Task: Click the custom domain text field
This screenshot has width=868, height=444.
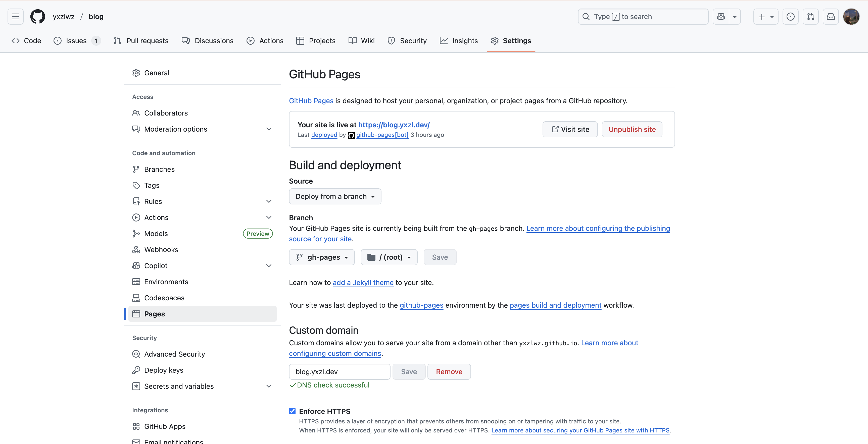Action: point(339,372)
